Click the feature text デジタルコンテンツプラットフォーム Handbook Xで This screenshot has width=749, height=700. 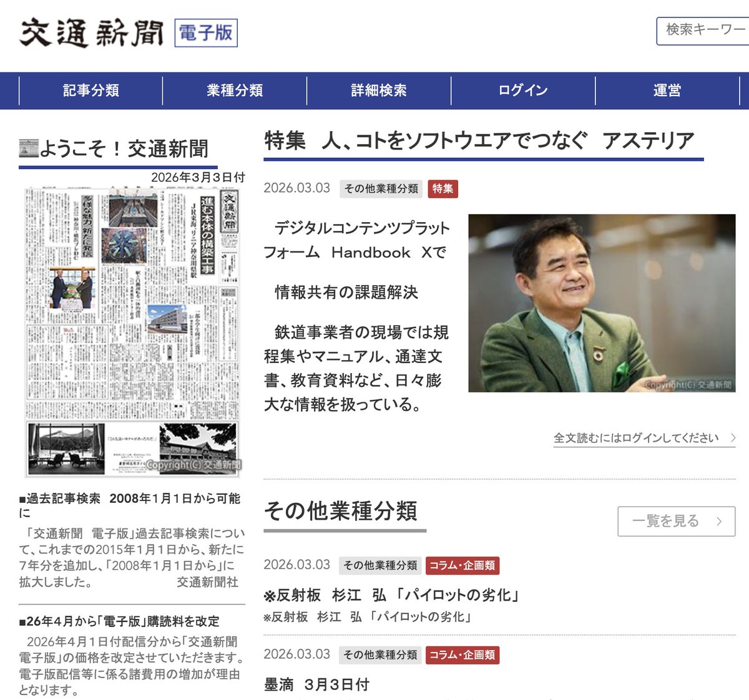[356, 240]
